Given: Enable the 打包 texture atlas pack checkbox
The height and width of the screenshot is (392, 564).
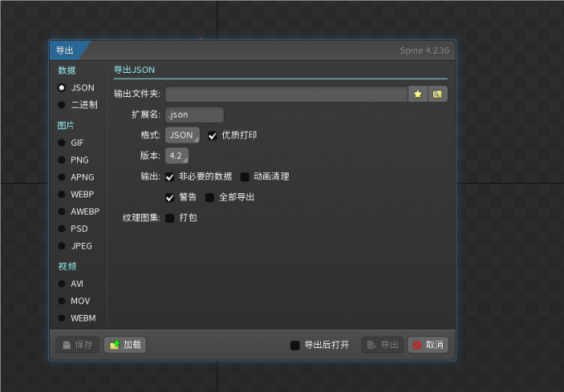Looking at the screenshot, I should point(170,218).
